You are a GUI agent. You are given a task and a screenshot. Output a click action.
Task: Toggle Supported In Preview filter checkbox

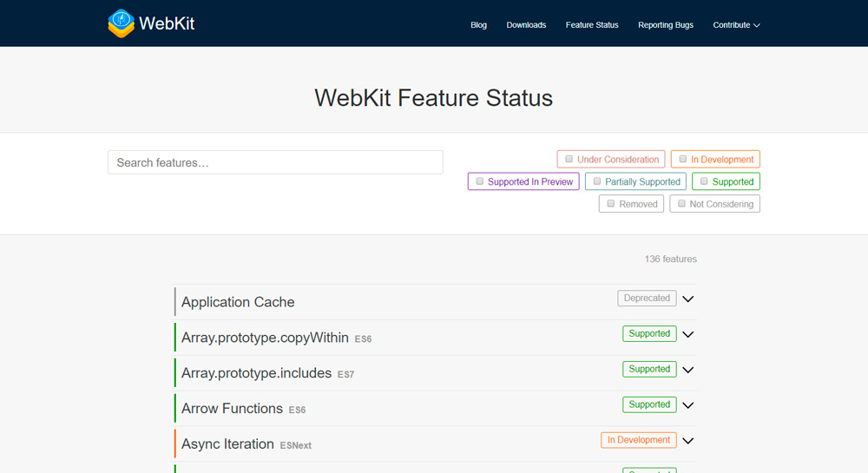[480, 181]
